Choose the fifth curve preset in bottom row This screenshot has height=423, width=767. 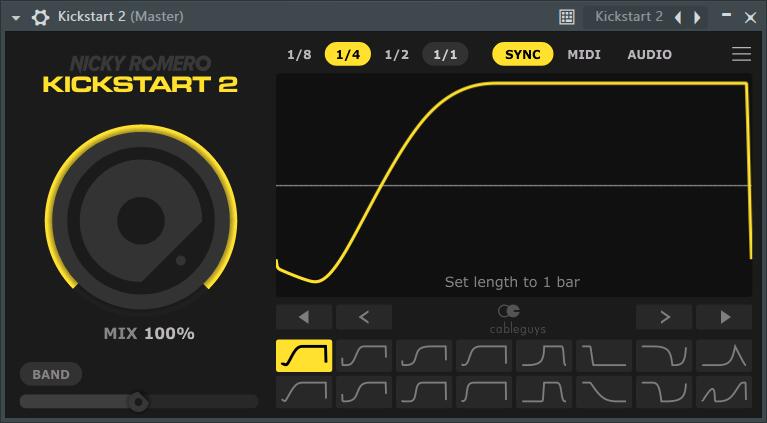544,392
